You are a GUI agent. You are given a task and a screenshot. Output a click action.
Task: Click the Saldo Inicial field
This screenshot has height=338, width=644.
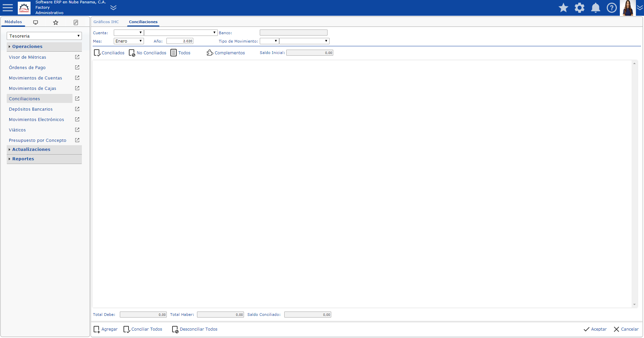[x=310, y=53]
